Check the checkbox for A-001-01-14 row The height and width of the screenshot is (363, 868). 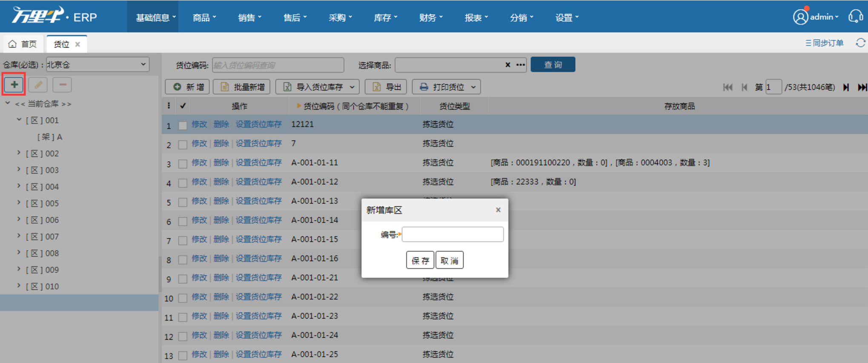click(183, 221)
